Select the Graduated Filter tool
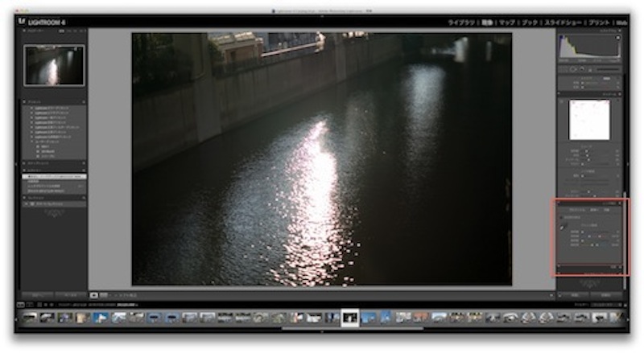 point(590,69)
